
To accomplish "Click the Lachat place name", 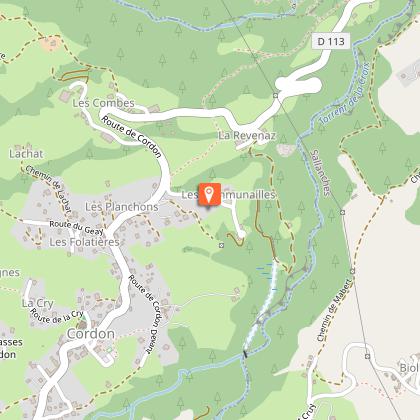I will [x=26, y=154].
